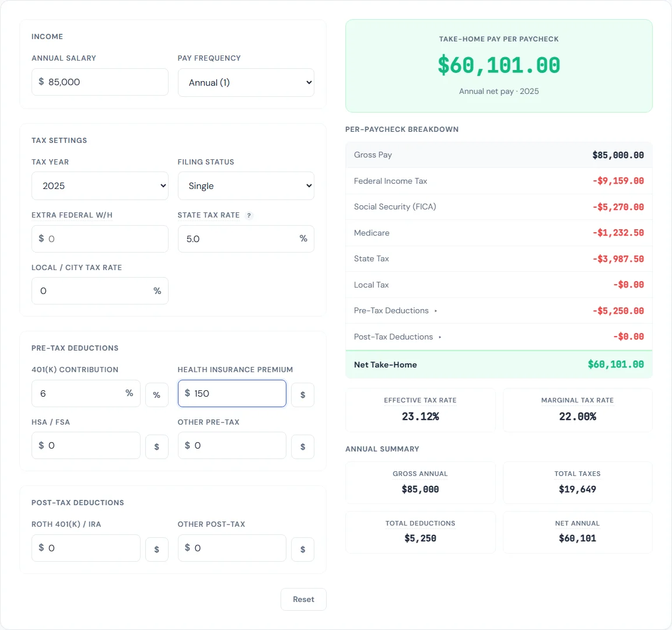
Task: Expand the Pre-Tax Deductions breakdown row
Action: [x=395, y=310]
